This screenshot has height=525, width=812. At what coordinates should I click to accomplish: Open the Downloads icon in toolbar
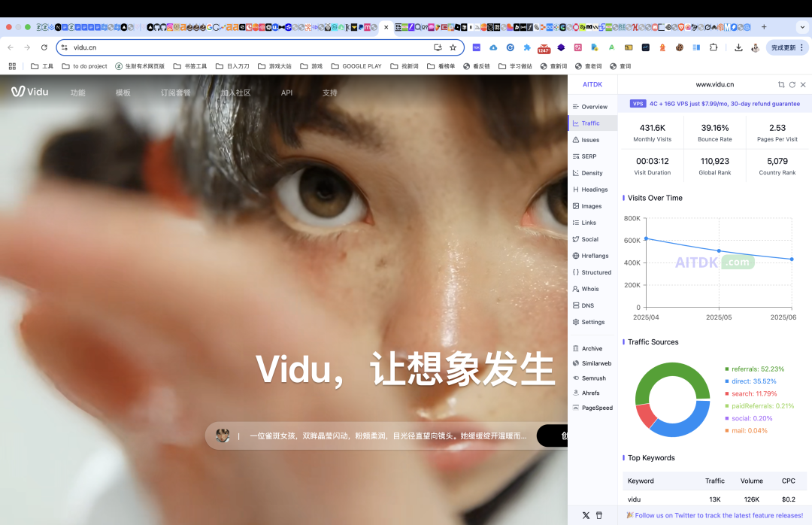(738, 47)
